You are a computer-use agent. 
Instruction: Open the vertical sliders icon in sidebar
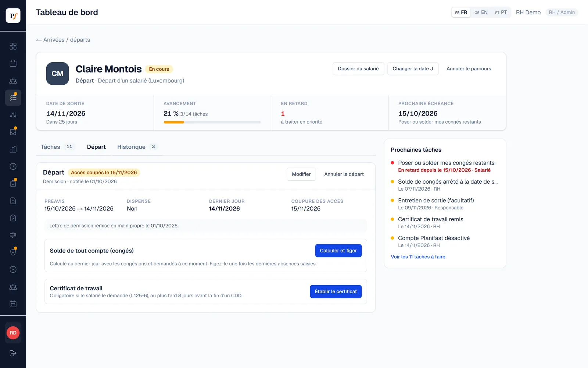[13, 115]
